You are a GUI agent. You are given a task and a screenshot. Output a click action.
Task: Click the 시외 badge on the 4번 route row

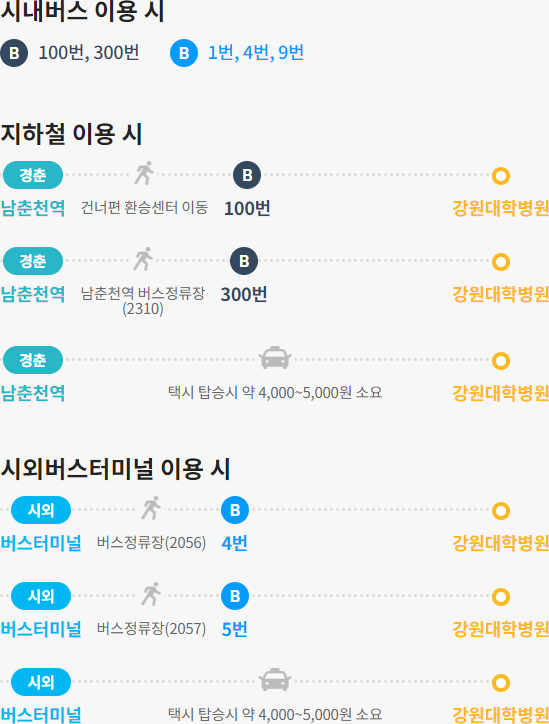point(41,510)
